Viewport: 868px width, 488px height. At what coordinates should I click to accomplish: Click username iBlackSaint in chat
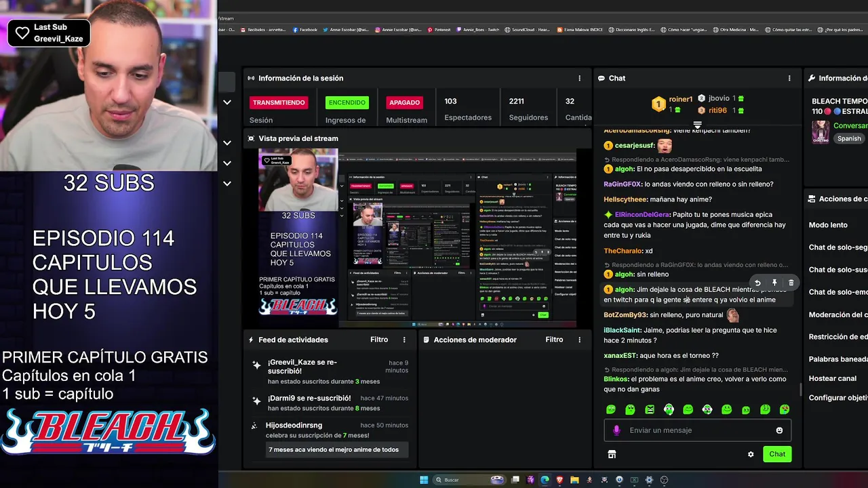pyautogui.click(x=622, y=330)
